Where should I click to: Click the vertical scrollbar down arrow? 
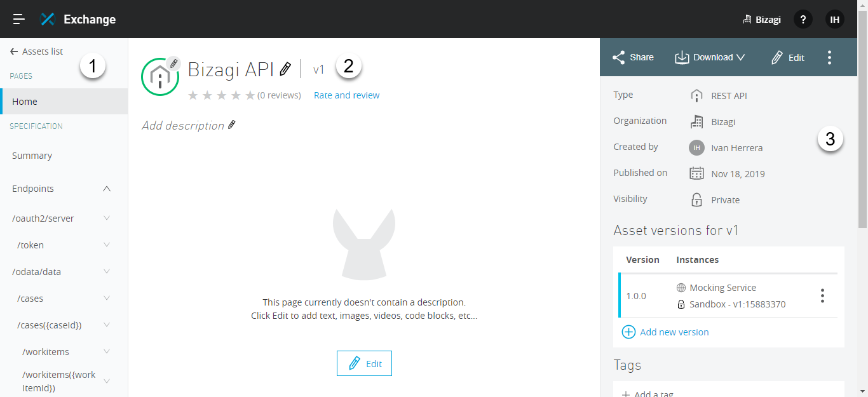pyautogui.click(x=863, y=391)
